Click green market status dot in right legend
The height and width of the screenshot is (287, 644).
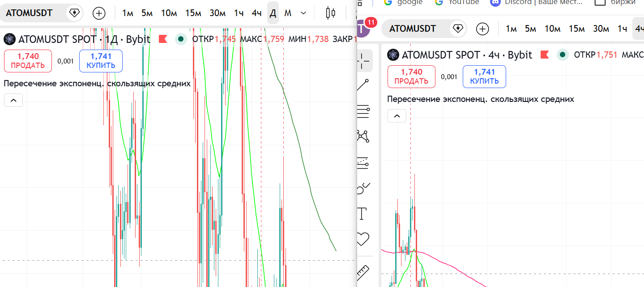tap(563, 55)
